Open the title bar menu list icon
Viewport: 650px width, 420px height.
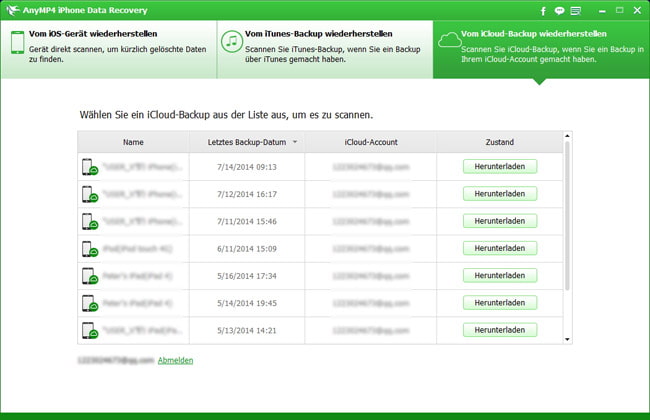[576, 11]
